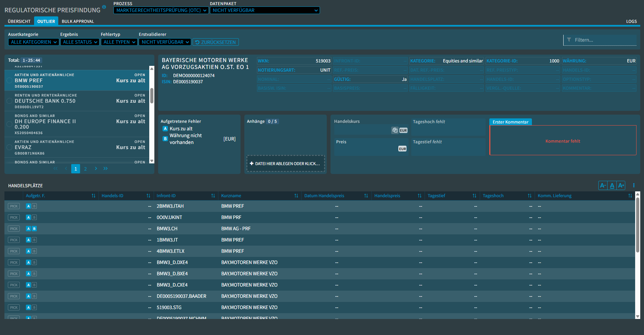Toggle PICK for DE0005190037.BAADER row
This screenshot has width=644, height=335.
click(x=14, y=296)
